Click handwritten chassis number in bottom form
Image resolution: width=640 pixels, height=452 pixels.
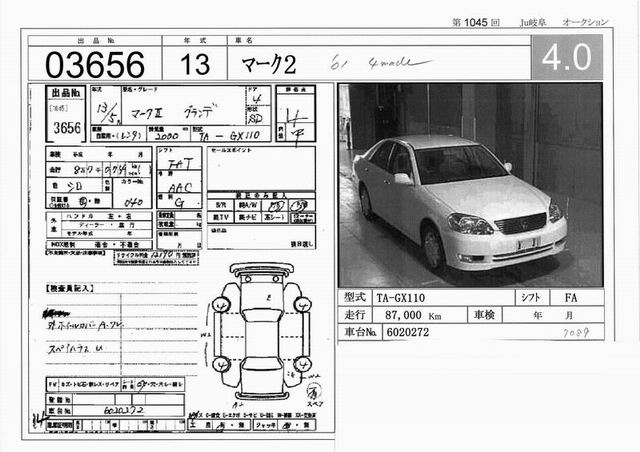[x=123, y=410]
